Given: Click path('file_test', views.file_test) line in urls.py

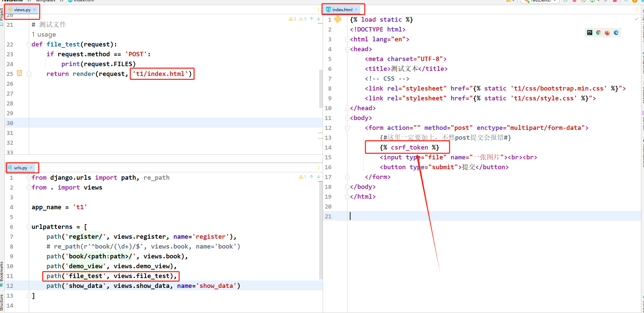Looking at the screenshot, I should pos(112,276).
